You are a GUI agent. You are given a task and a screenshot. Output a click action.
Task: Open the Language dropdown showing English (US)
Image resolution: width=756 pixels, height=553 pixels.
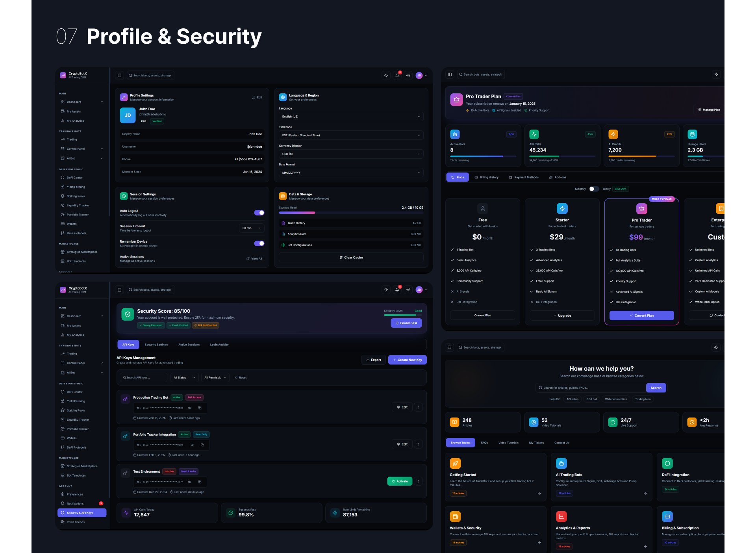pos(351,117)
